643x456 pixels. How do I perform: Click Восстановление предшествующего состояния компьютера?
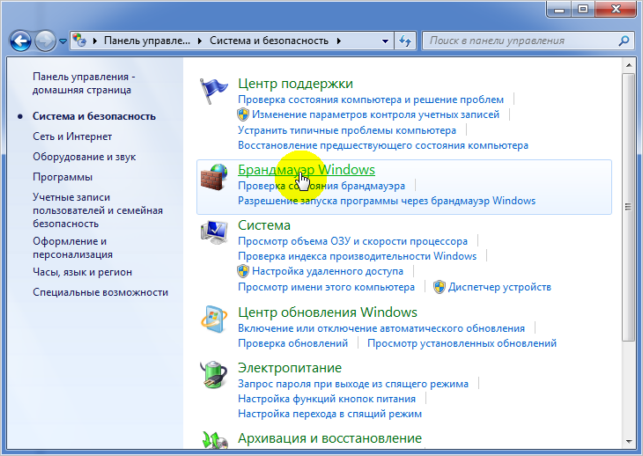point(383,146)
